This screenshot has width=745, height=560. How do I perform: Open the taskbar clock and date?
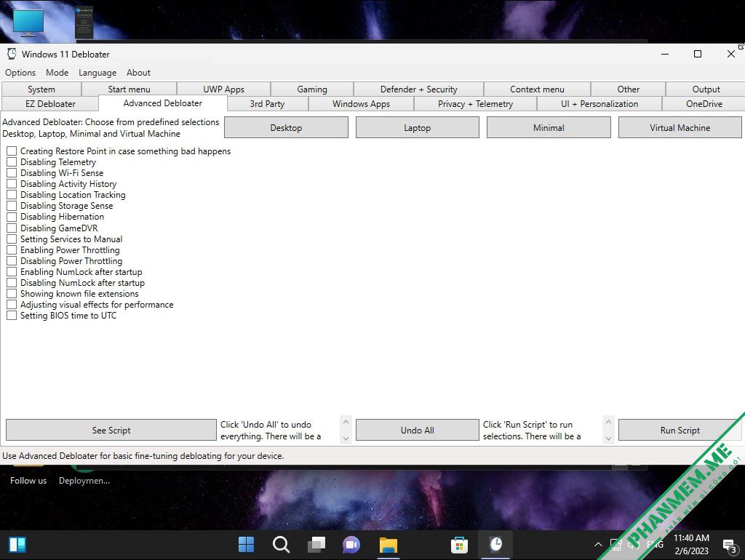(x=691, y=544)
